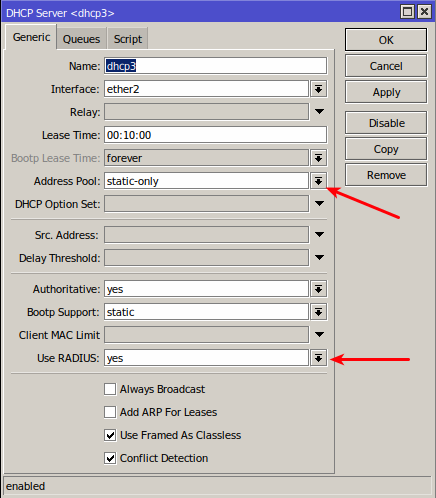Click the Use RADIUS value field
This screenshot has height=498, width=436.
click(206, 358)
